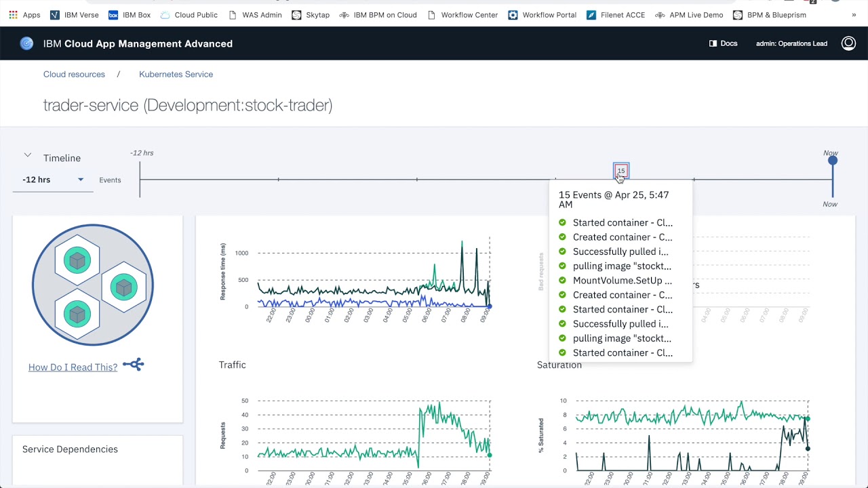Click the admin: Operations Lead user label
The image size is (868, 488).
[791, 43]
